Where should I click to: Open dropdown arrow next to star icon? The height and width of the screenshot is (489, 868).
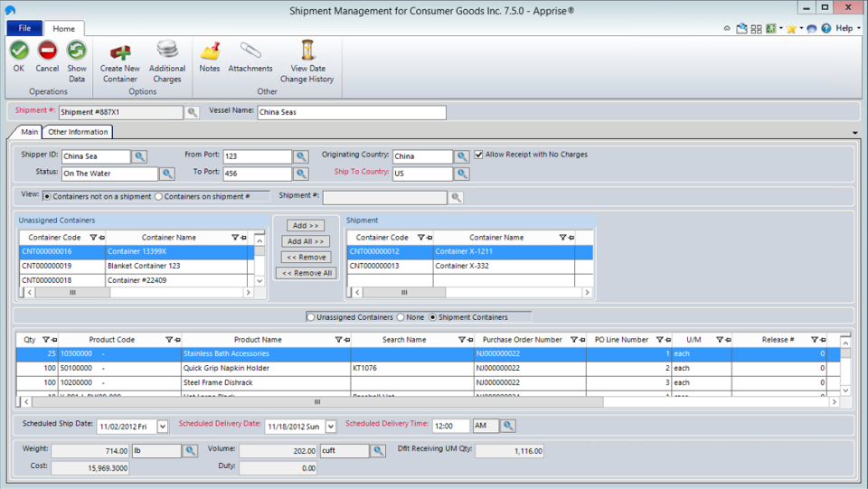click(801, 28)
